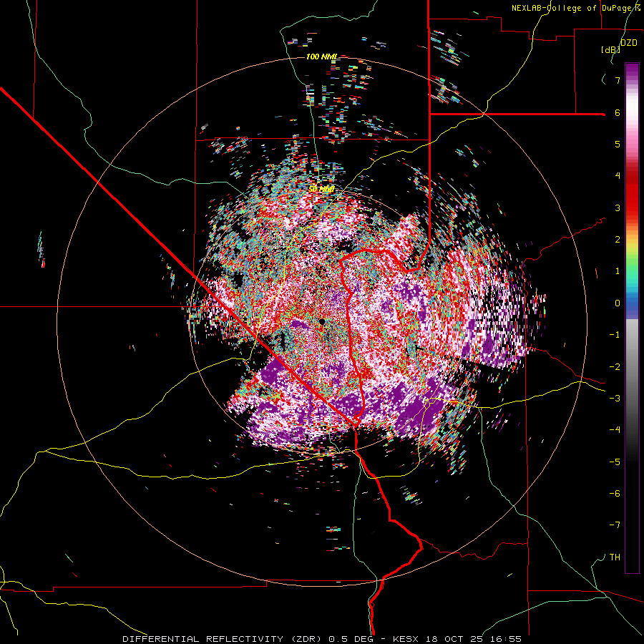Click the bottom caption DIFFERENTIAL REFLECTIVITY (ZDR) text

point(222,639)
